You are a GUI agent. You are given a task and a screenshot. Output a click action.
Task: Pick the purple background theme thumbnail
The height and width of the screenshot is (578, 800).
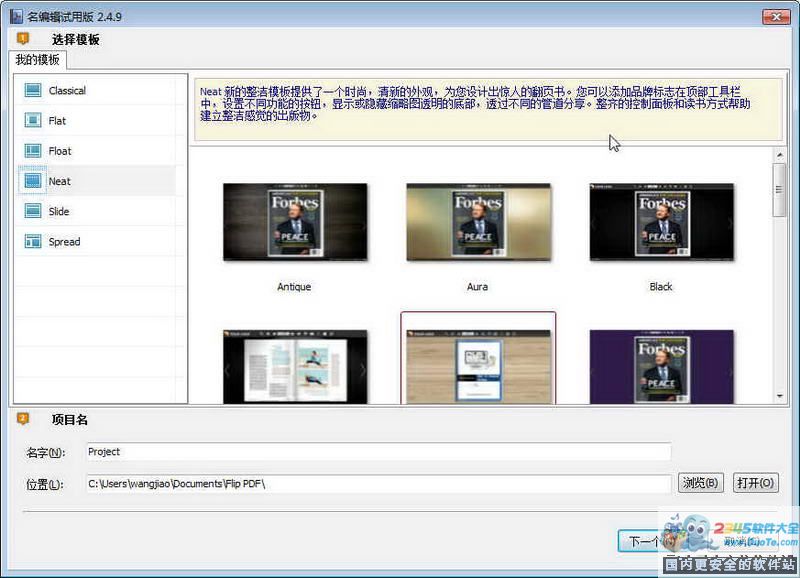(662, 367)
